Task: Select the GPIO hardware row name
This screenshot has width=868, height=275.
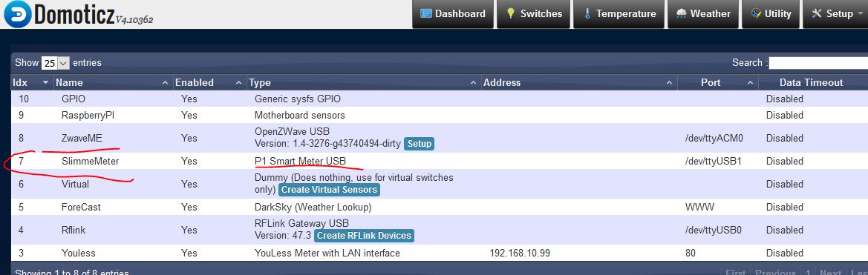Action: coord(74,99)
